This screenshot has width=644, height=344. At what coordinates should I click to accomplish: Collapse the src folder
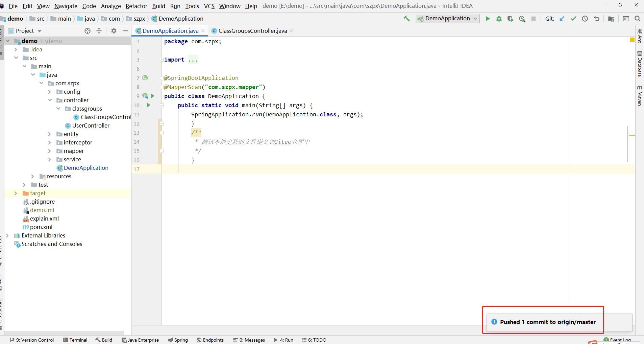[16, 58]
